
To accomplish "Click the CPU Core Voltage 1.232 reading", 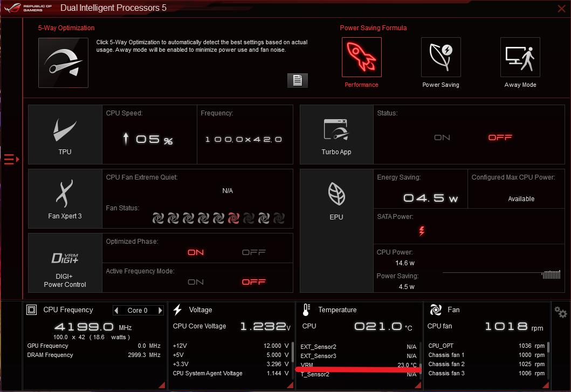I will click(x=265, y=326).
